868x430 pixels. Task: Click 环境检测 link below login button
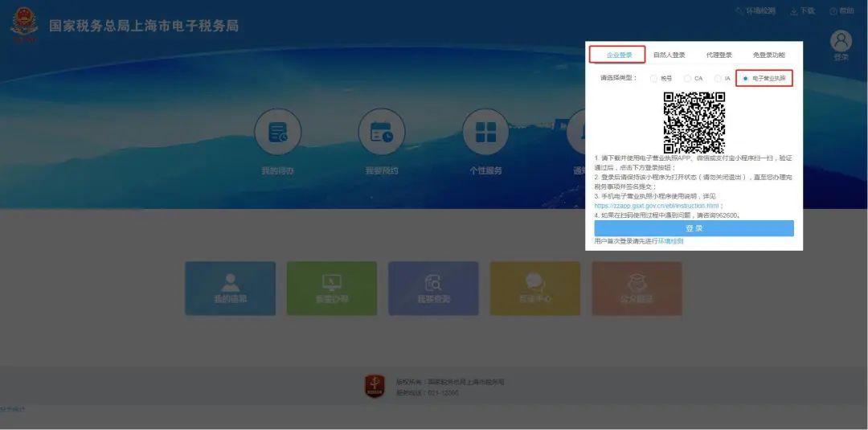click(670, 241)
